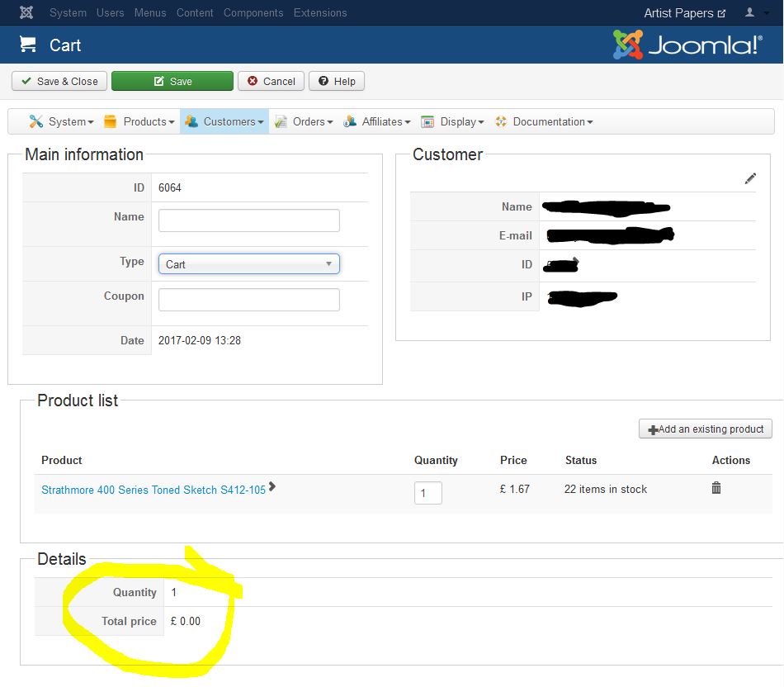Open the Components menu
This screenshot has width=784, height=687.
[253, 12]
